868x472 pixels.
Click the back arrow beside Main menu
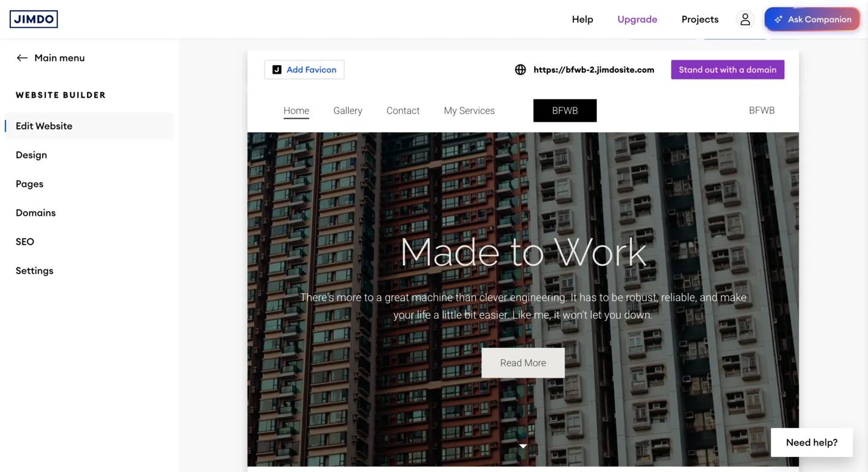click(x=22, y=58)
